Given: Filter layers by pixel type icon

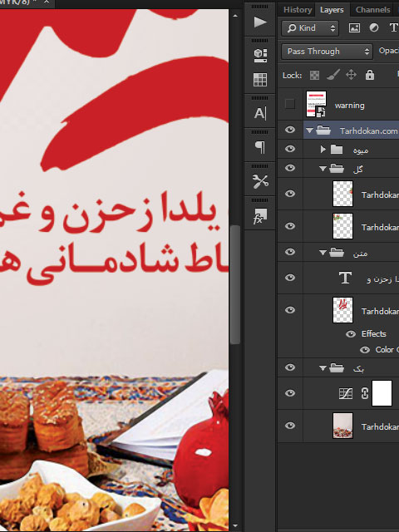Looking at the screenshot, I should (x=354, y=27).
